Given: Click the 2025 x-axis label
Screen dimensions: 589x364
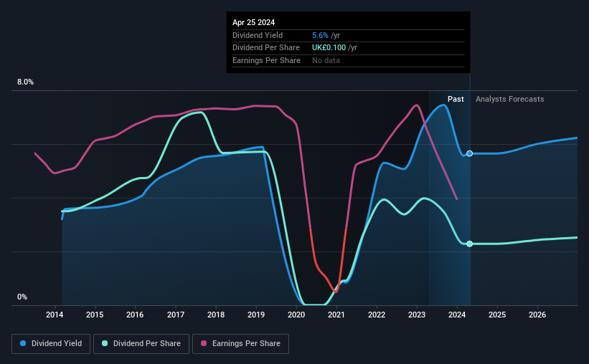Looking at the screenshot, I should (x=497, y=315).
